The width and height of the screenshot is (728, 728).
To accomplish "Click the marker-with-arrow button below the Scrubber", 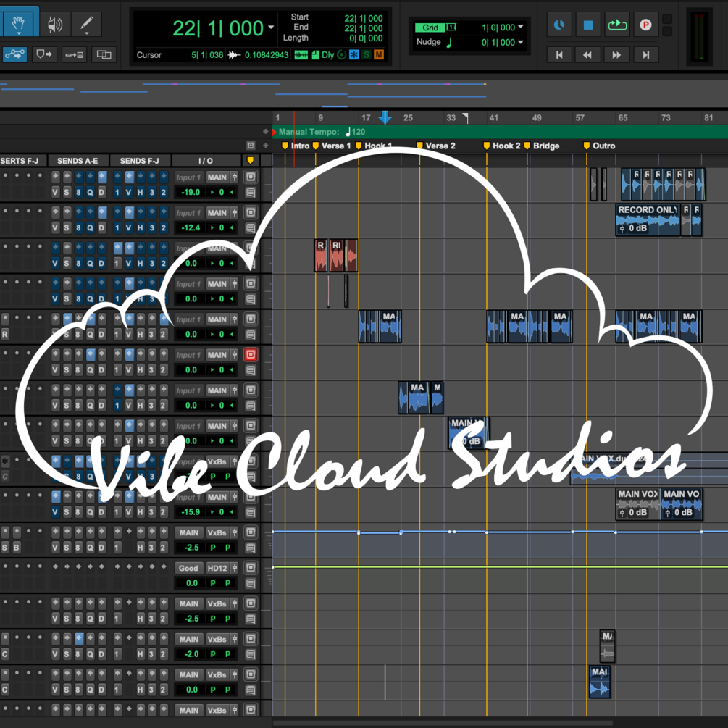I will (45, 55).
